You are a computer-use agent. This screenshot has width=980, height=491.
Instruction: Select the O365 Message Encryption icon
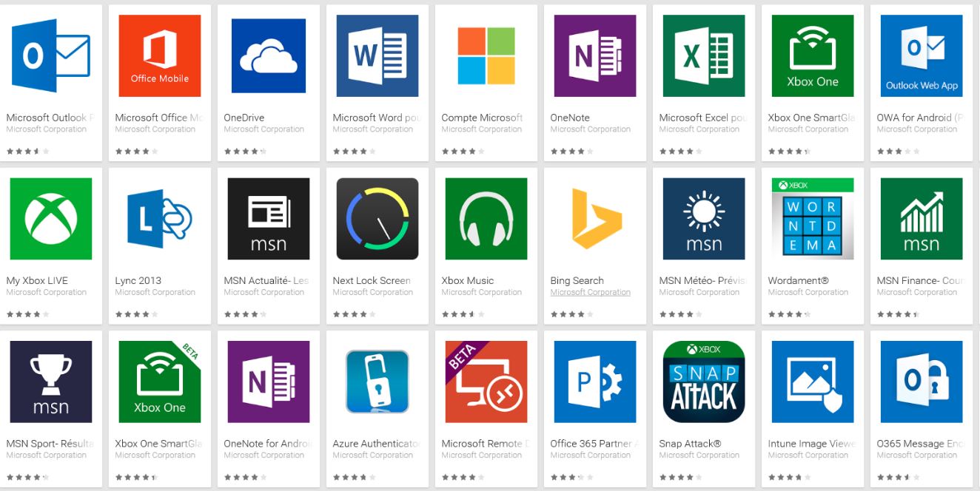tap(922, 382)
